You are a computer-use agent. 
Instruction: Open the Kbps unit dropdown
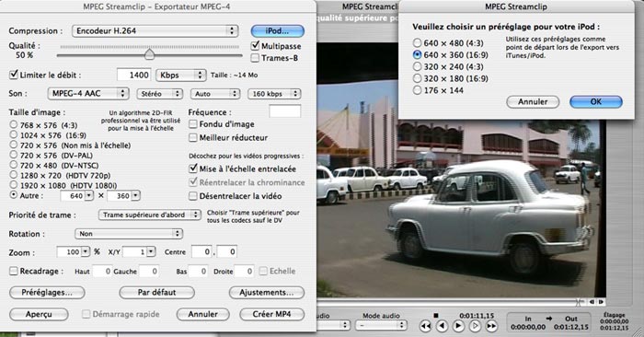[x=180, y=76]
